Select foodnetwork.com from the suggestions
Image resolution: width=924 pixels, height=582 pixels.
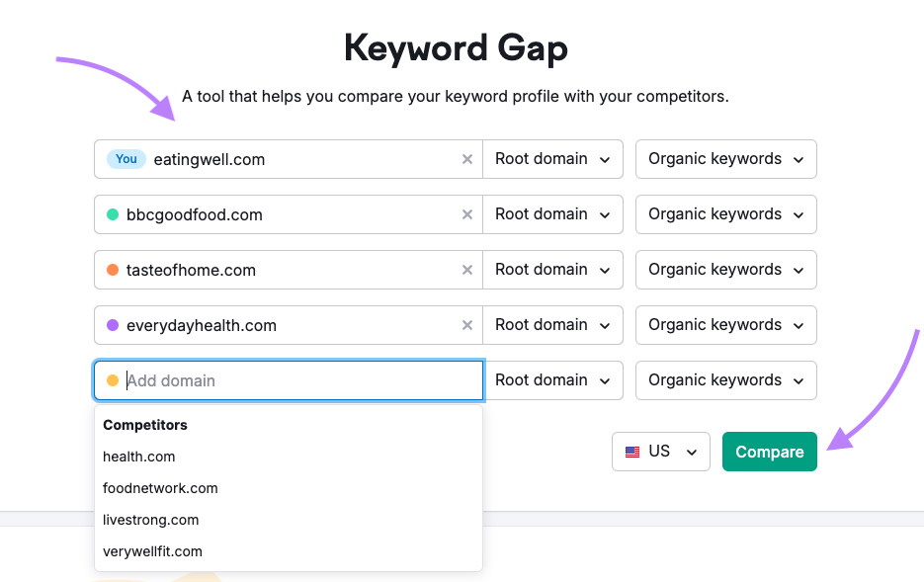click(x=160, y=488)
